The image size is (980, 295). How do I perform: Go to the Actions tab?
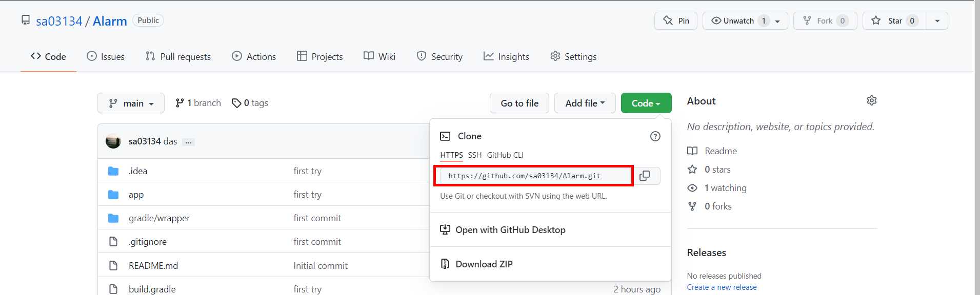(254, 56)
